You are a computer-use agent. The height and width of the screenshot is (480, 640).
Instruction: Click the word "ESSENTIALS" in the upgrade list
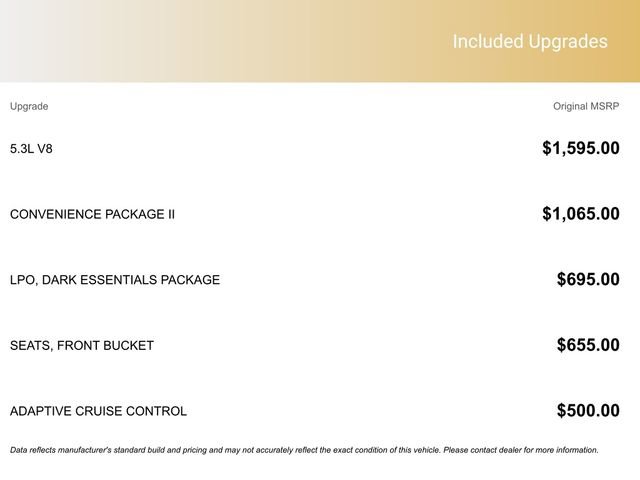point(123,280)
